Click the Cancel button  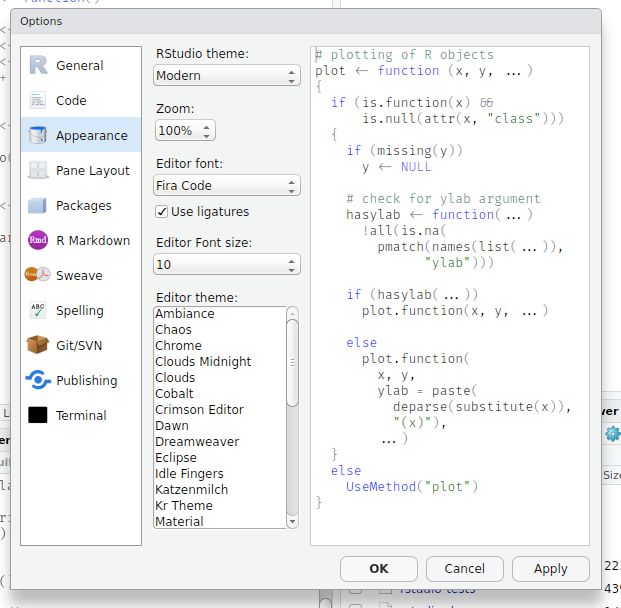coord(465,569)
